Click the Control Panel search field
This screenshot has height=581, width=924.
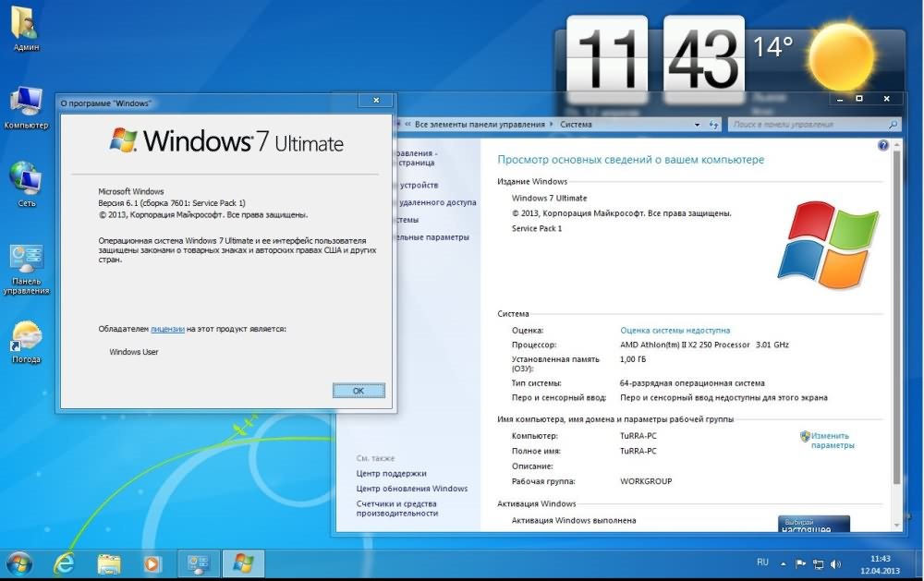point(806,124)
